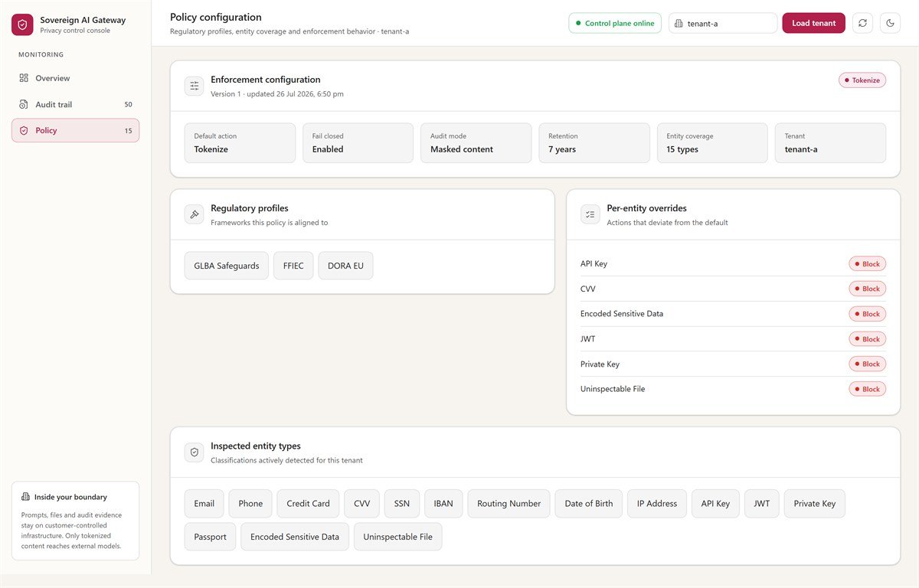Click the SSN entity chip
Viewport: 919px width, 588px height.
pyautogui.click(x=402, y=504)
